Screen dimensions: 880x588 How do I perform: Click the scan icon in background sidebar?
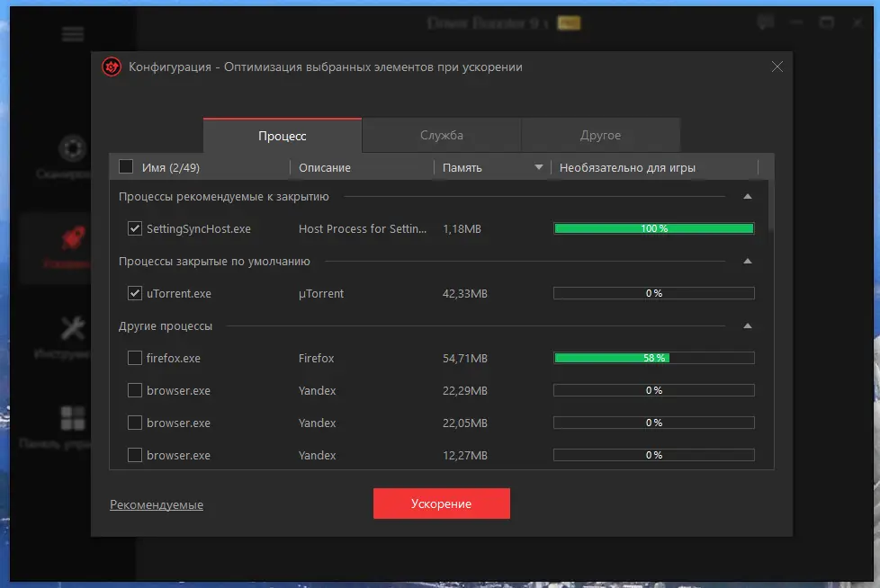pos(72,148)
